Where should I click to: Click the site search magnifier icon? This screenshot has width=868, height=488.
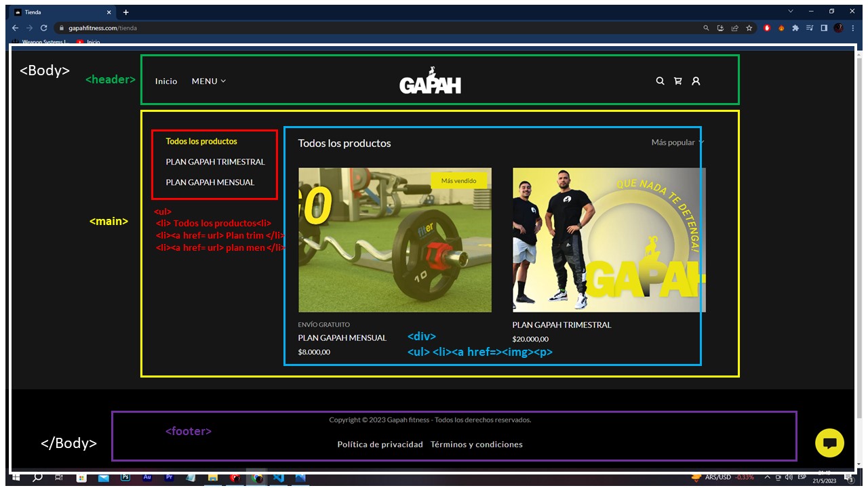660,81
